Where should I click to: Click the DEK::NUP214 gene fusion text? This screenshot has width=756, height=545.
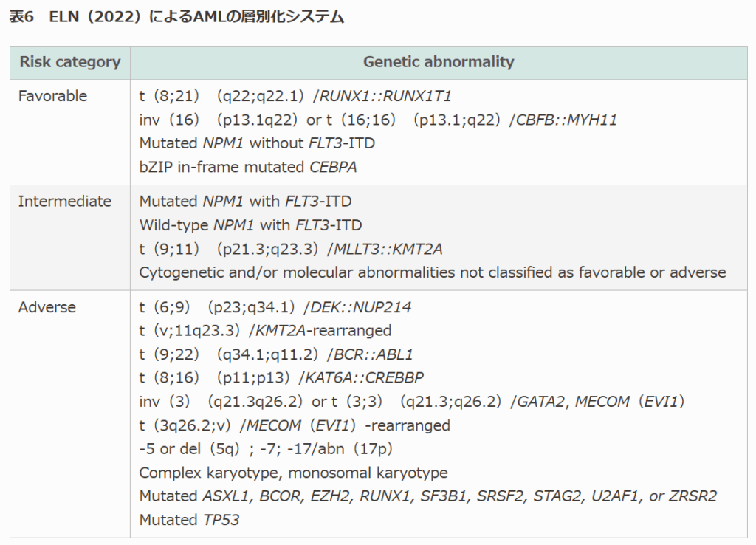point(360,308)
